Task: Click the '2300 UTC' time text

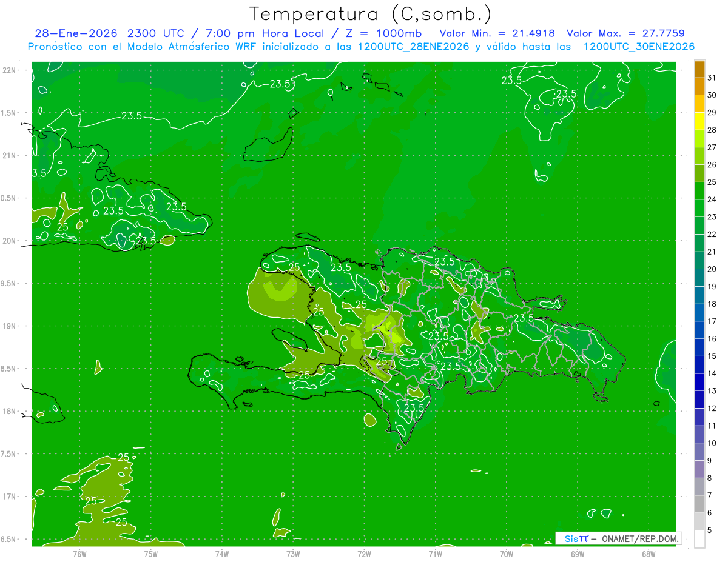Action: pyautogui.click(x=157, y=33)
